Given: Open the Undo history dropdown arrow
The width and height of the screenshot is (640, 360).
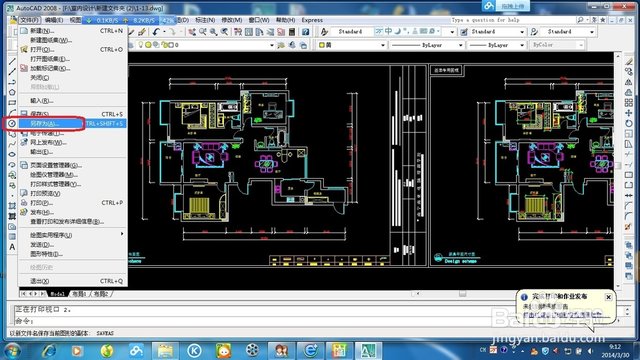Looking at the screenshot, I should pos(164,31).
